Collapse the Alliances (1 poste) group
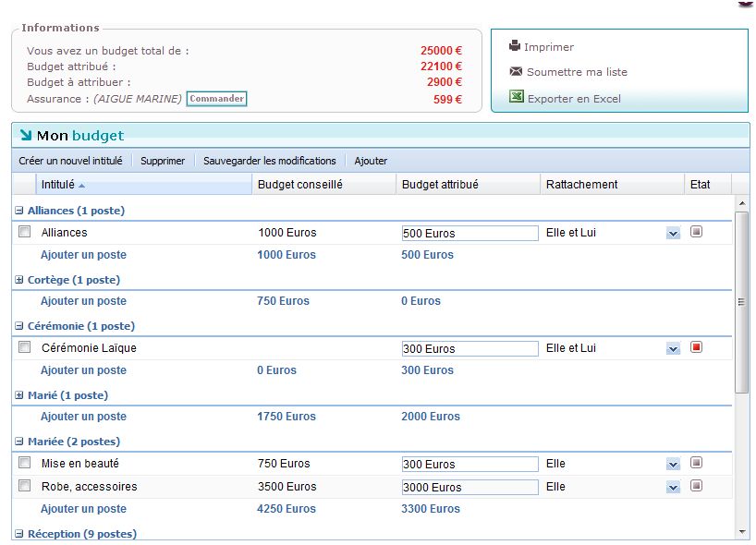 [x=18, y=211]
